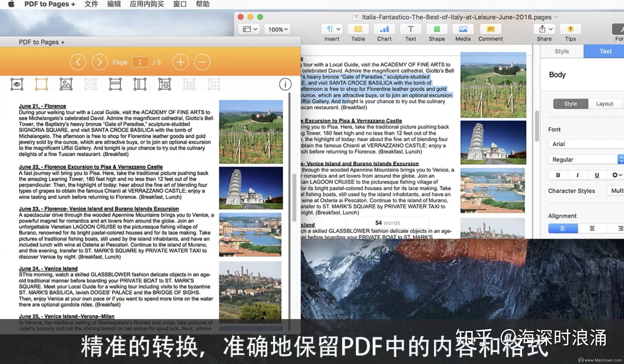Open the 100% zoom level dropdown

pos(277,29)
